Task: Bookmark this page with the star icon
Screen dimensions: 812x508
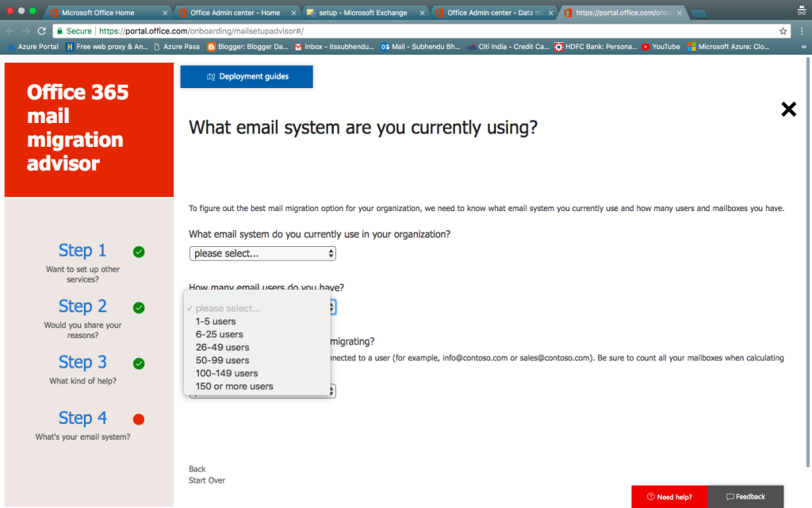Action: (x=783, y=31)
